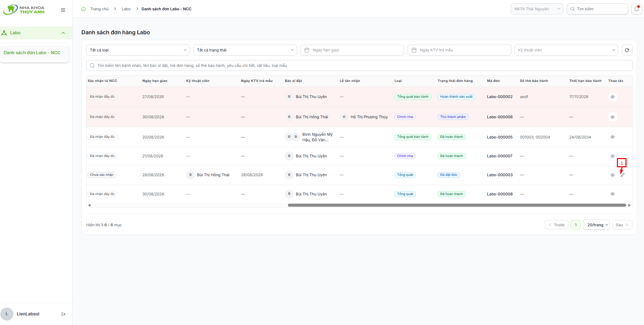Click the Nha Khoa Thùy Anh logo

click(x=24, y=10)
